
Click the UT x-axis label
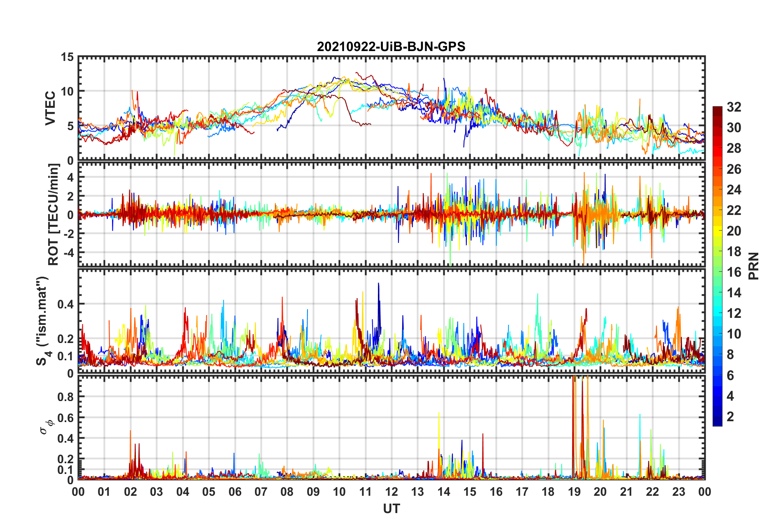(391, 509)
